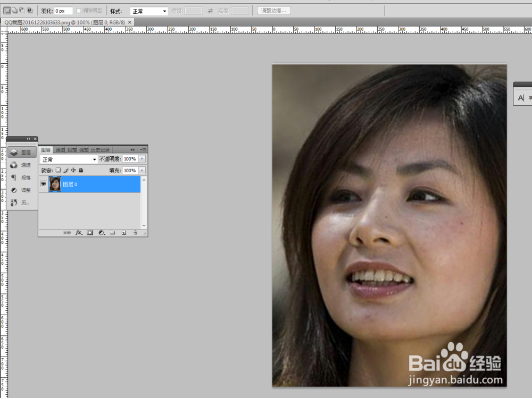Image resolution: width=532 pixels, height=398 pixels.
Task: Select the QQ截图20161226103633.png document tab
Action: click(x=64, y=22)
